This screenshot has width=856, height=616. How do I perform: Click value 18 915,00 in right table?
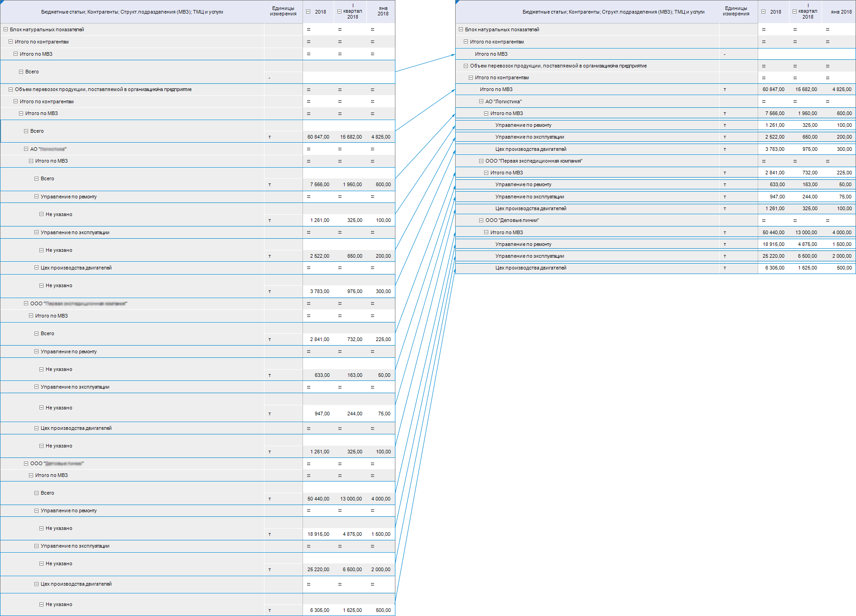click(774, 245)
